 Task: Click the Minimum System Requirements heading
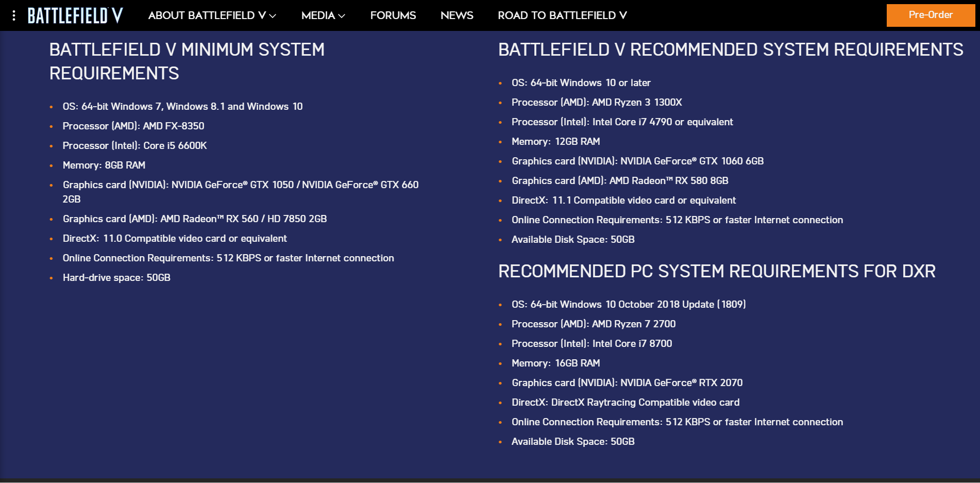[x=187, y=61]
